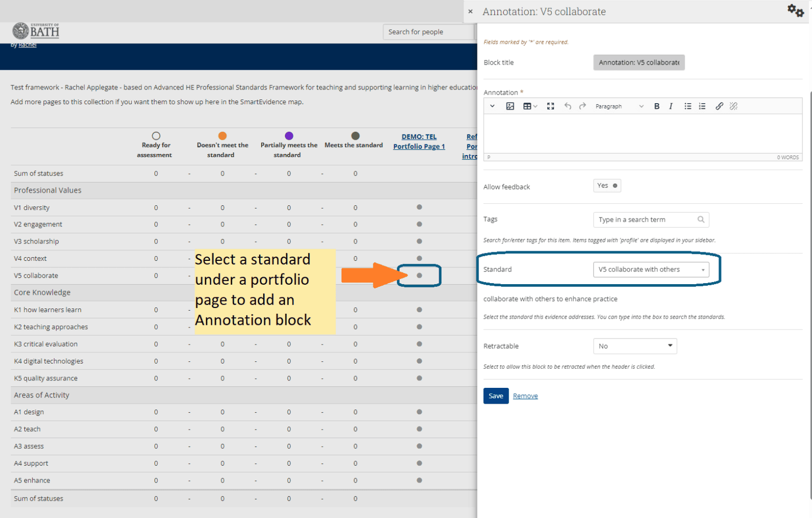812x518 pixels.
Task: Open the Retractable dropdown set to No
Action: (x=635, y=346)
